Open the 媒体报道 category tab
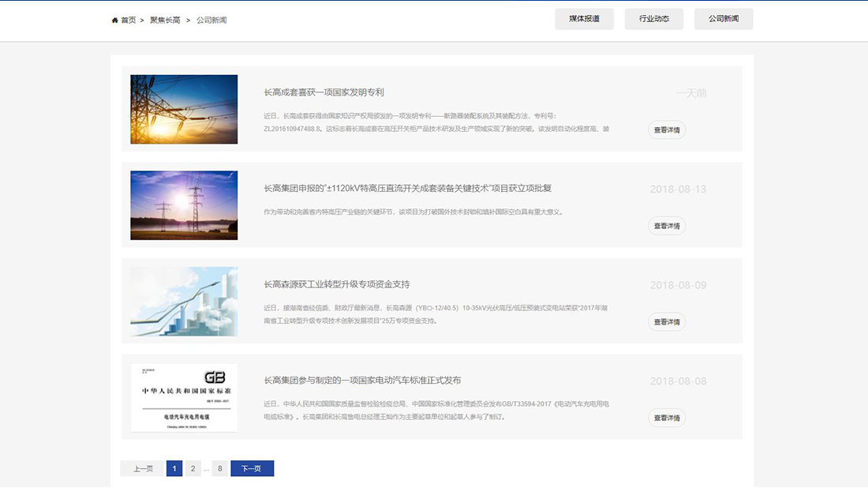Image resolution: width=868 pixels, height=488 pixels. (x=584, y=18)
